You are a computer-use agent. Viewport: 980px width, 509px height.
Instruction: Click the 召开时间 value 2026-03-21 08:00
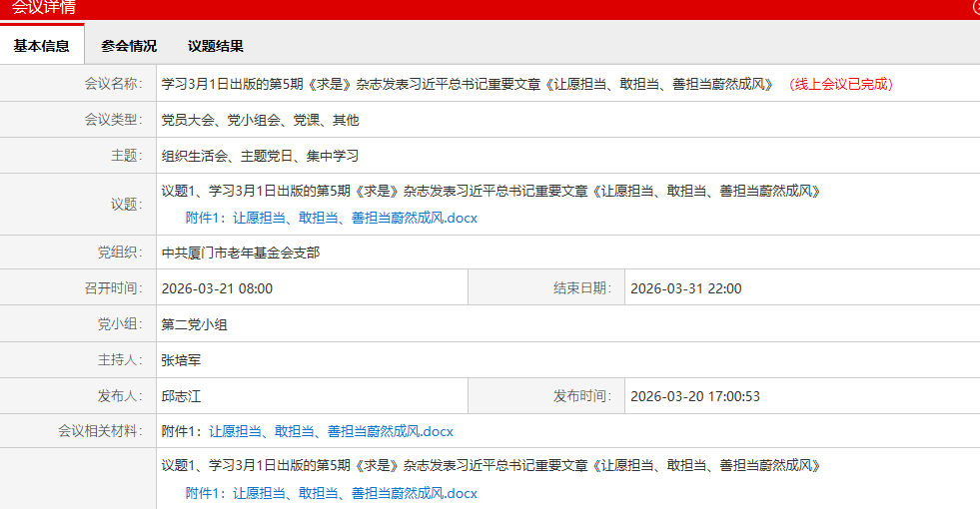pyautogui.click(x=217, y=288)
